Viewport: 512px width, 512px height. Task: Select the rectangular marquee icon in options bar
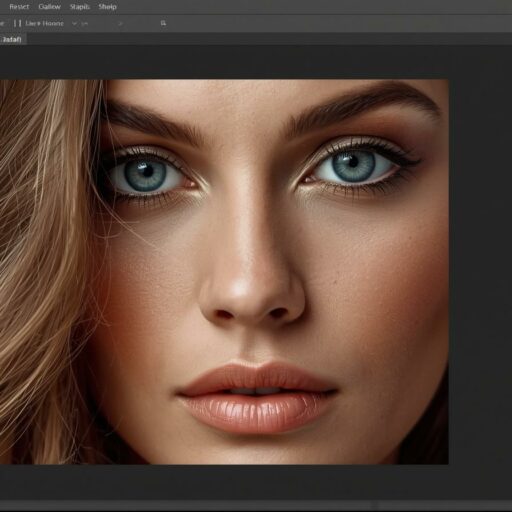[x=17, y=23]
